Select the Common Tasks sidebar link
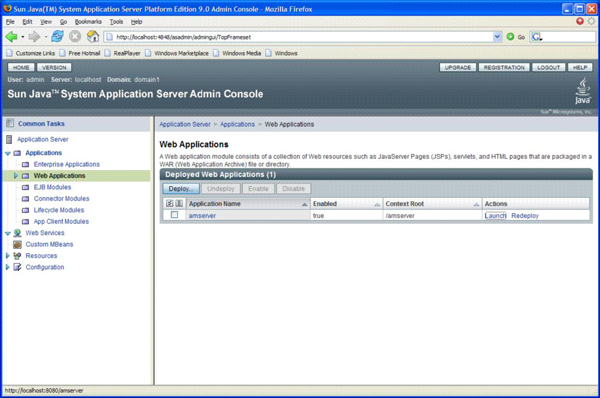Image resolution: width=600 pixels, height=398 pixels. click(x=41, y=124)
